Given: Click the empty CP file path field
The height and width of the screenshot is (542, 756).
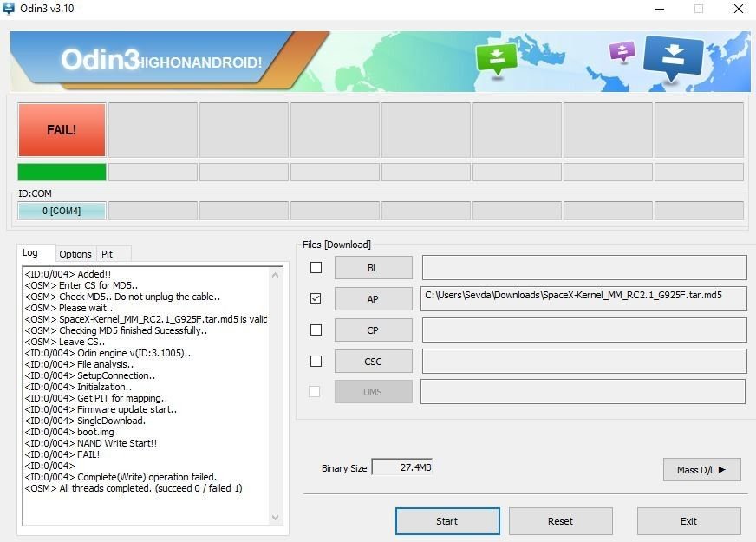Looking at the screenshot, I should (x=584, y=330).
